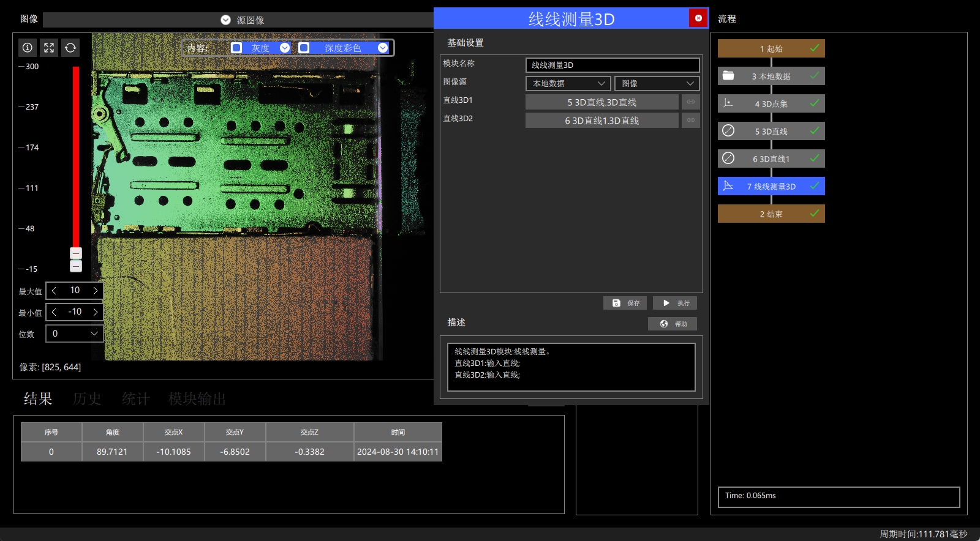Click the 2024-08-30 14:10:11 timestamp cell

coord(398,452)
